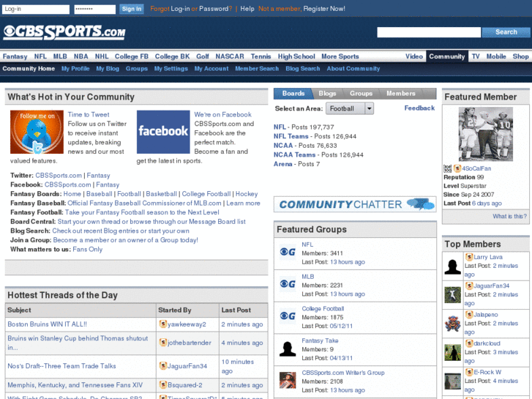Image resolution: width=532 pixels, height=399 pixels.
Task: Open the NFL Teams board link
Action: coord(291,136)
